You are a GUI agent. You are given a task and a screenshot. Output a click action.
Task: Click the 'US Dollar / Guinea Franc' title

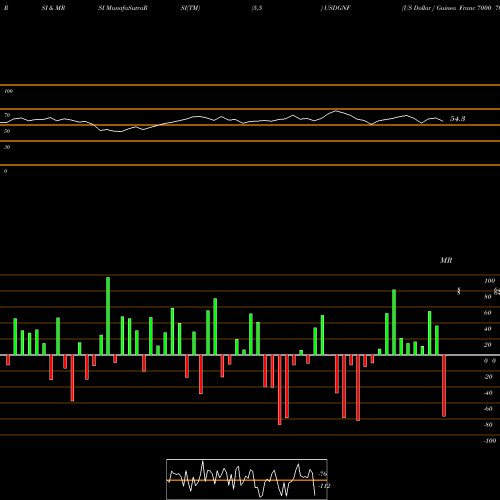tap(439, 8)
